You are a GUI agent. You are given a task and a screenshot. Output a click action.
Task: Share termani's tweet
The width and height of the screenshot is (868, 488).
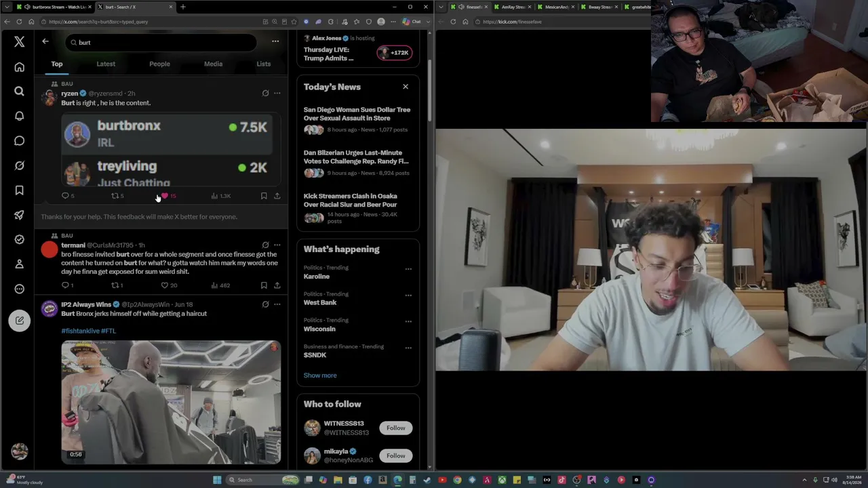click(277, 285)
